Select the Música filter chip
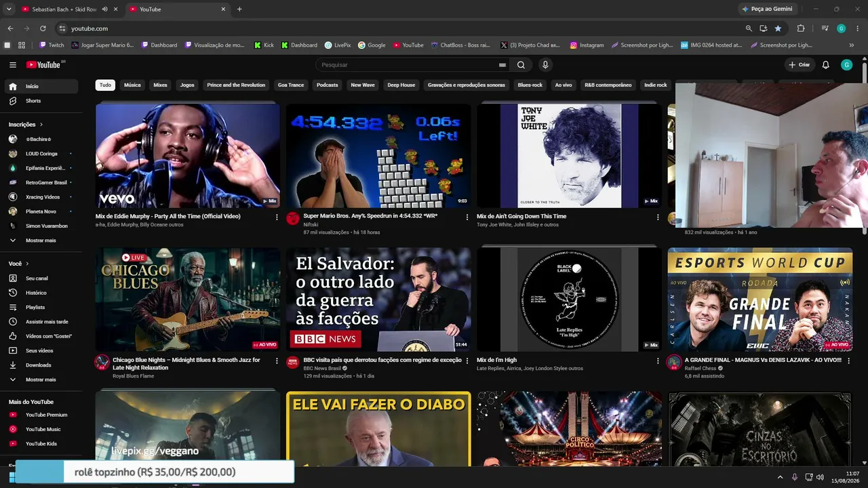The height and width of the screenshot is (488, 868). click(132, 85)
